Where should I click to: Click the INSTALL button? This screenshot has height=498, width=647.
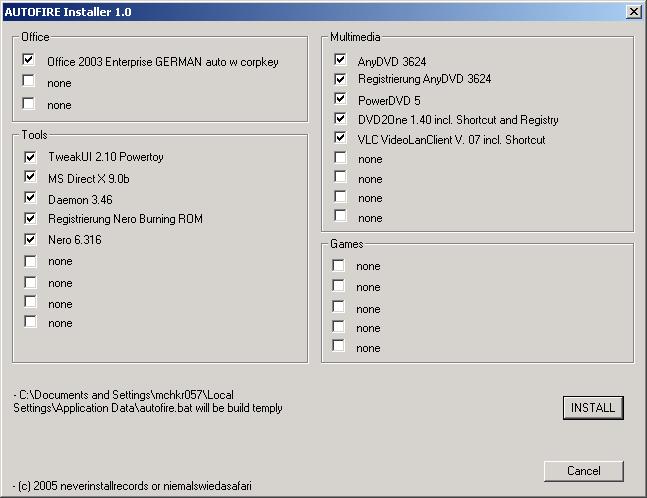593,408
